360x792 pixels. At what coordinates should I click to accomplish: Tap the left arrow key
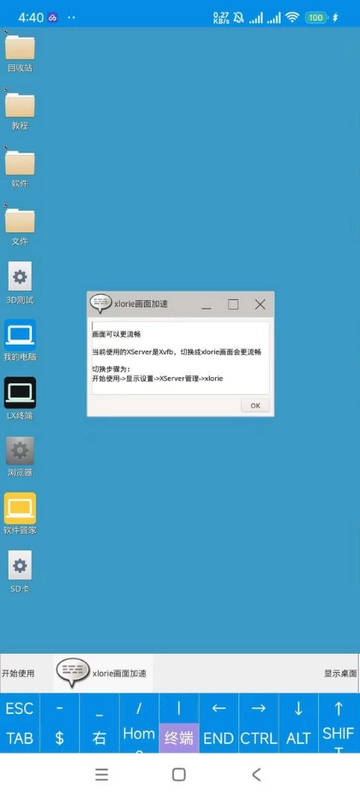pos(219,709)
